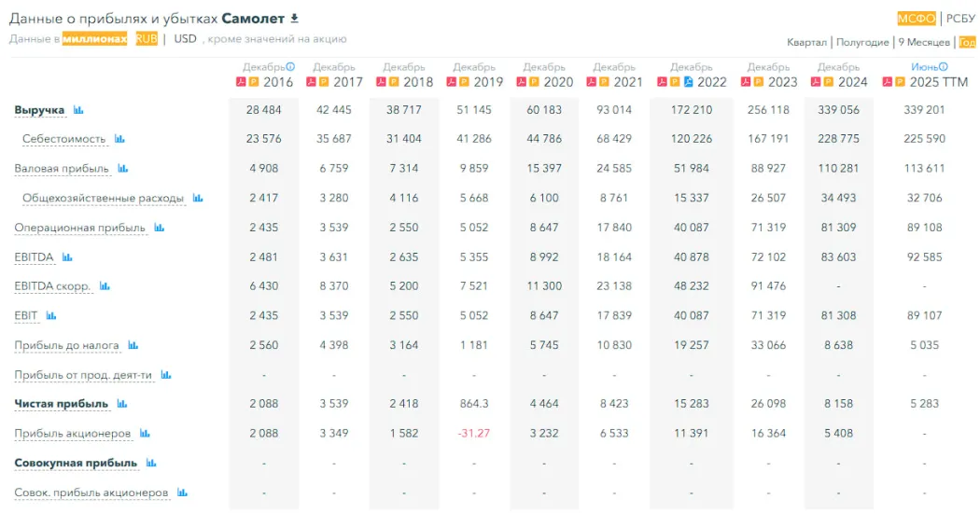Open the PDF report icon for 2016

click(241, 82)
